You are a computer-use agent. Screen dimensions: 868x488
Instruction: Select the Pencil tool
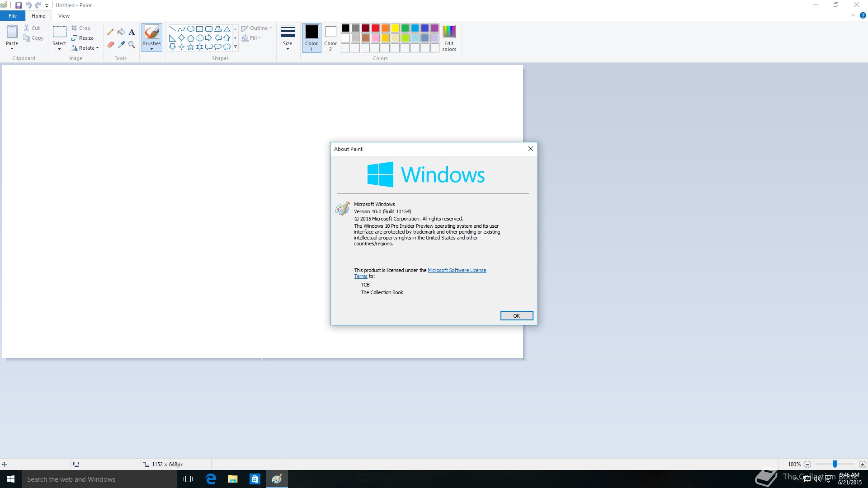click(x=110, y=32)
